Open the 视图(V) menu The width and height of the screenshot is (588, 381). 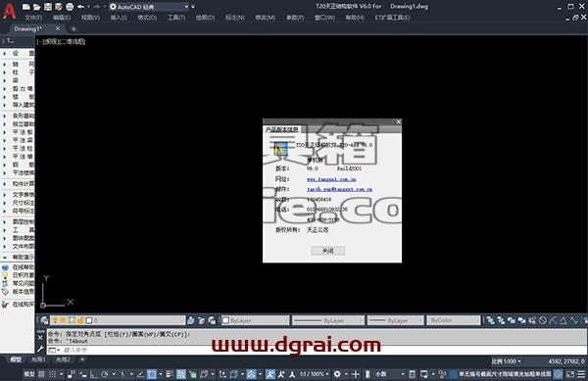[x=90, y=18]
